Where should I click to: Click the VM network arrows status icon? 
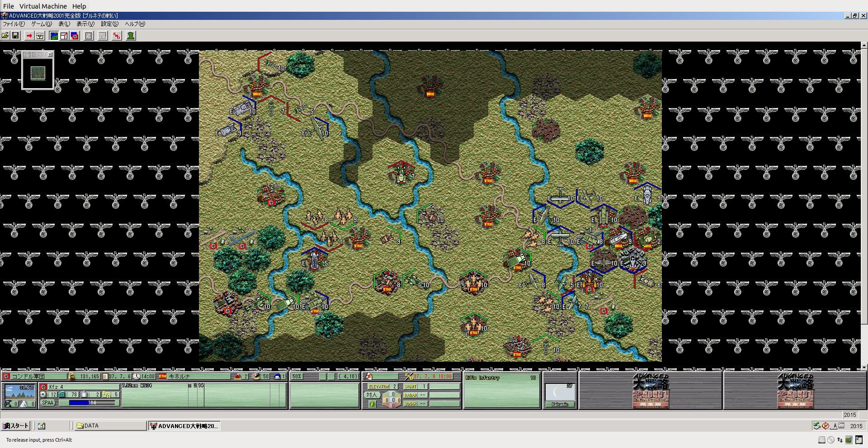pos(840,440)
